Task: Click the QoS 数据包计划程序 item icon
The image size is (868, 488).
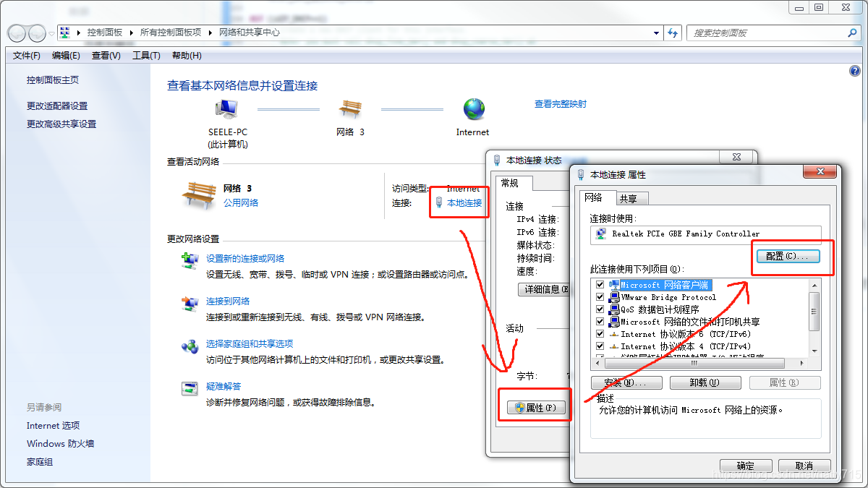Action: (x=614, y=309)
